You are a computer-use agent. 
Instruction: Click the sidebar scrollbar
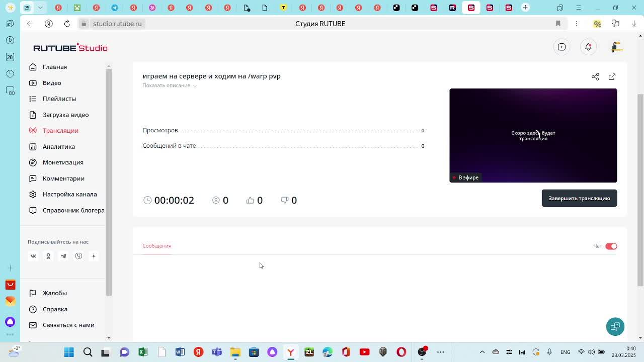[x=109, y=181]
